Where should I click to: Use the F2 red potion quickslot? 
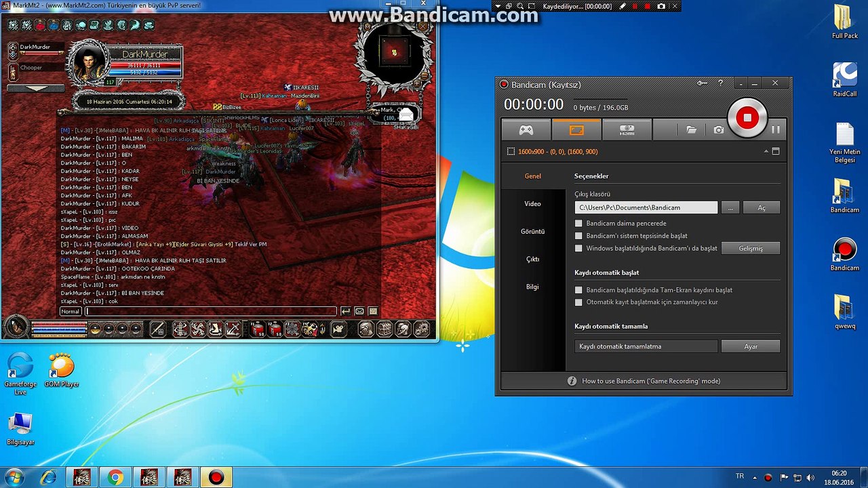tap(275, 329)
